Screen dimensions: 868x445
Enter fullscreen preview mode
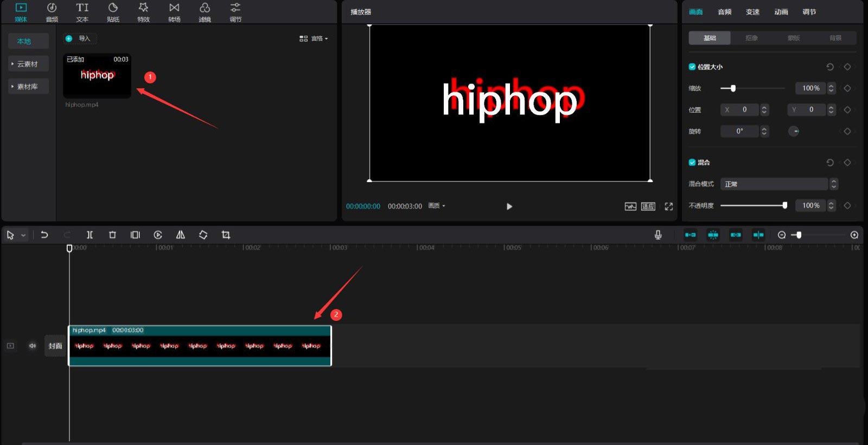[669, 207]
